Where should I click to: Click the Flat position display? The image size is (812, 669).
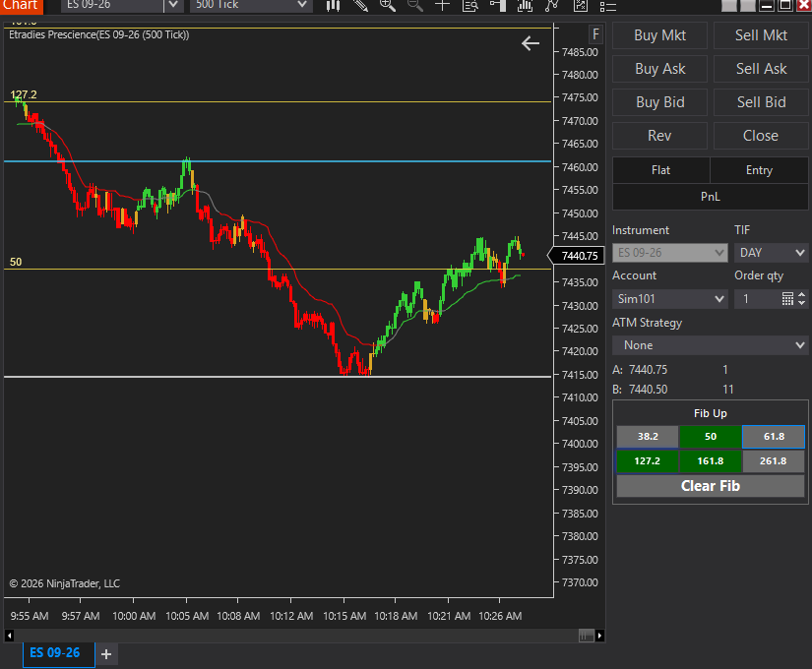(660, 170)
